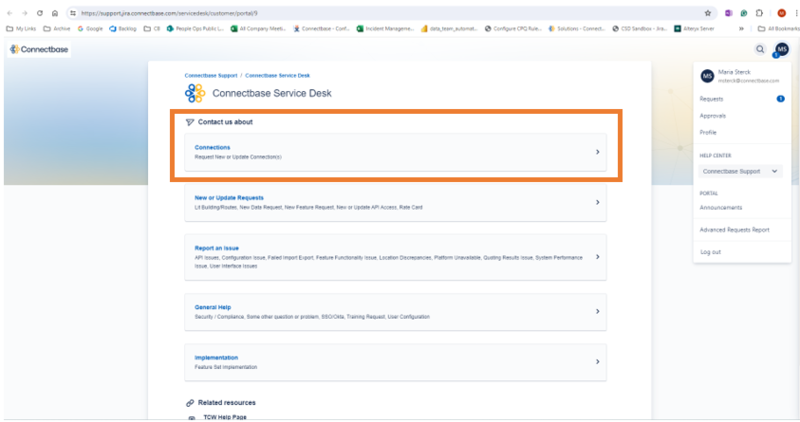Bookmark this page with the star icon

708,13
